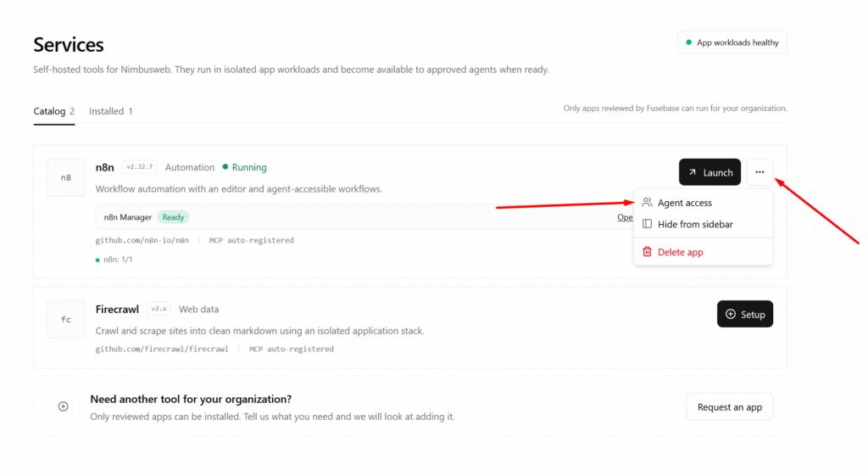Click the n8 app logo tile

(66, 177)
